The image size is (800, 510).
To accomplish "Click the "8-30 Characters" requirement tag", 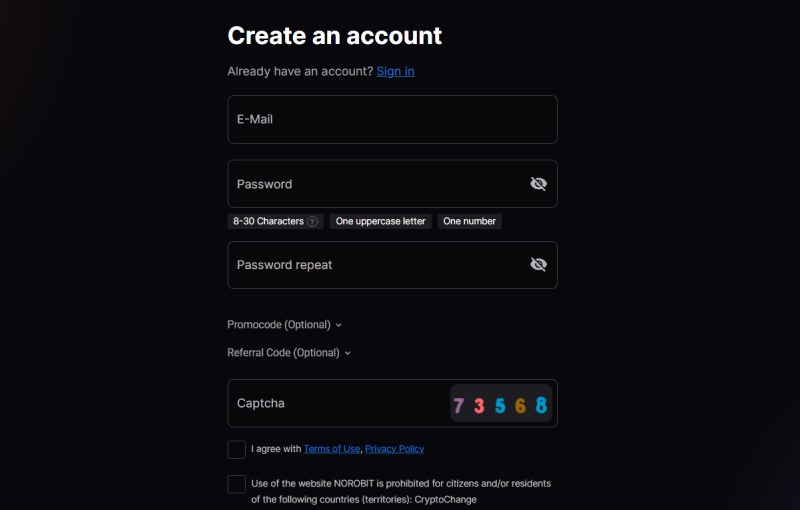I will [267, 221].
